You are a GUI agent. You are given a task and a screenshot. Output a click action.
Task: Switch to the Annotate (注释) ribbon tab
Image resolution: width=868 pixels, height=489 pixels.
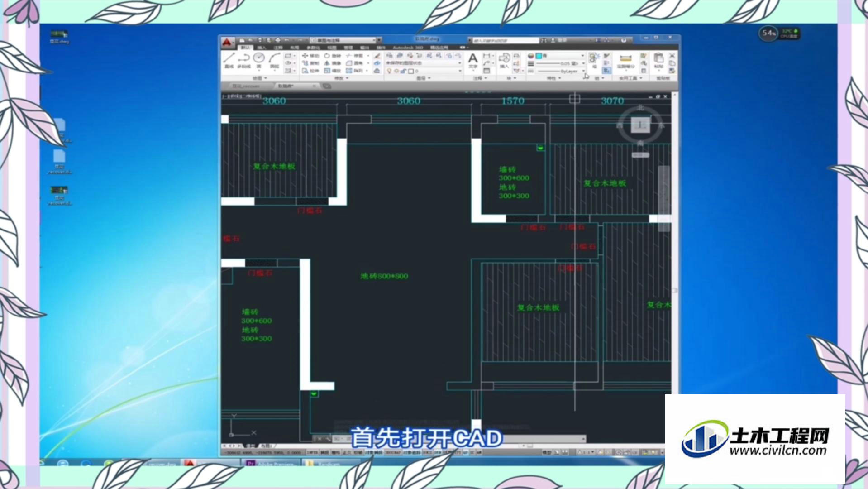point(278,48)
